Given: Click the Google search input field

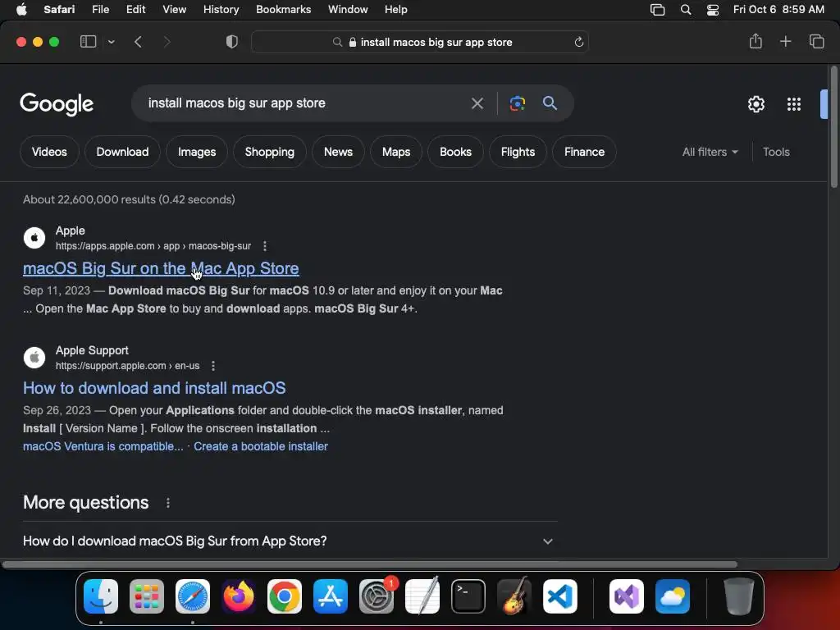Looking at the screenshot, I should (x=303, y=103).
